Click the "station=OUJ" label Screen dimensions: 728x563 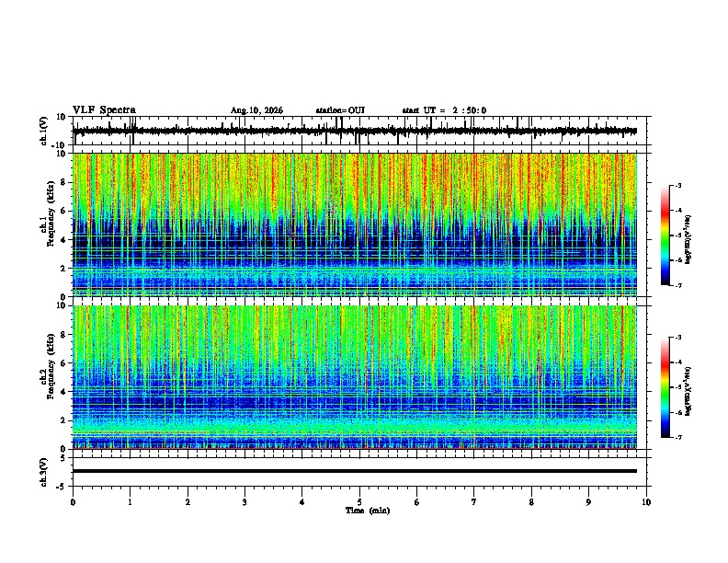(340, 110)
